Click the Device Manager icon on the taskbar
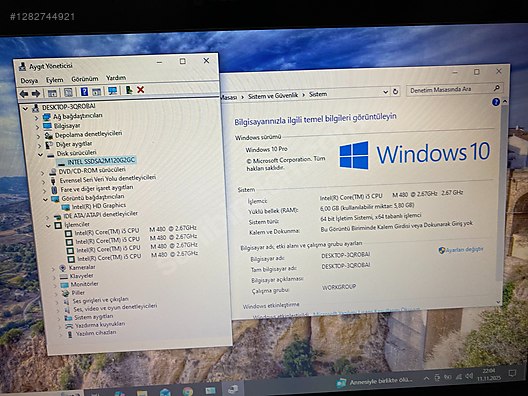The image size is (528, 396). click(x=232, y=390)
